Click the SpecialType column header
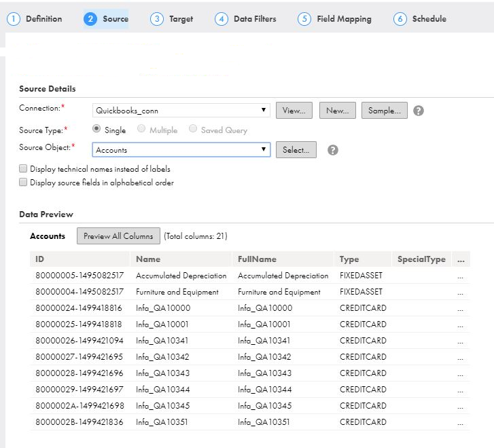The image size is (494, 448). [x=421, y=259]
